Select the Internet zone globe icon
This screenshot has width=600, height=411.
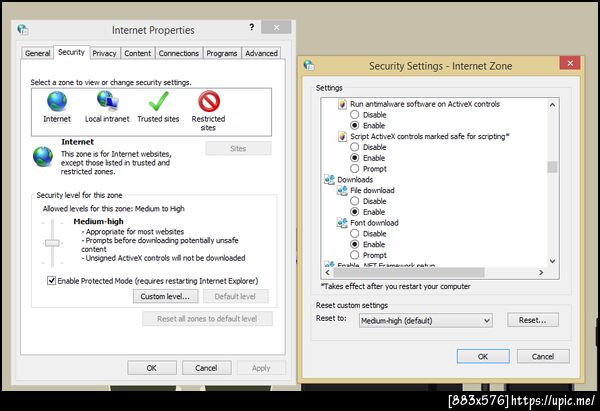[x=57, y=101]
